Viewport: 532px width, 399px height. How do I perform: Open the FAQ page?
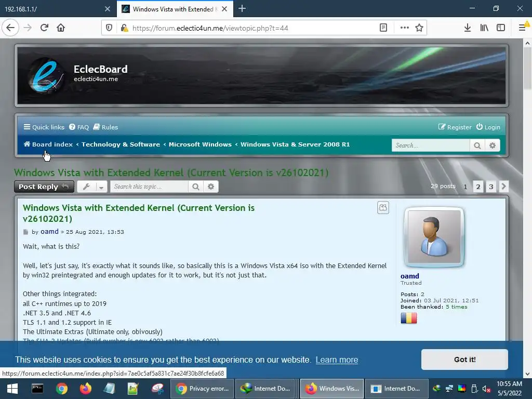tap(79, 127)
